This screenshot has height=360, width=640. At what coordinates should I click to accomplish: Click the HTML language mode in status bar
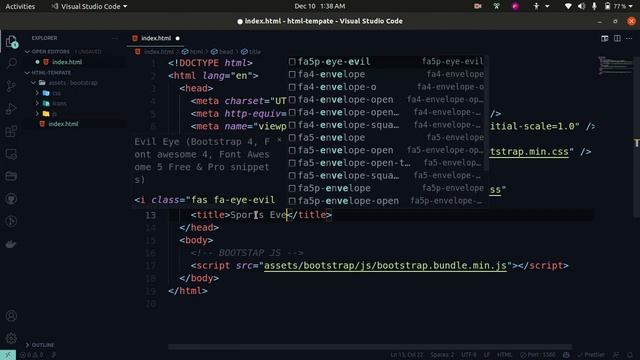504,355
